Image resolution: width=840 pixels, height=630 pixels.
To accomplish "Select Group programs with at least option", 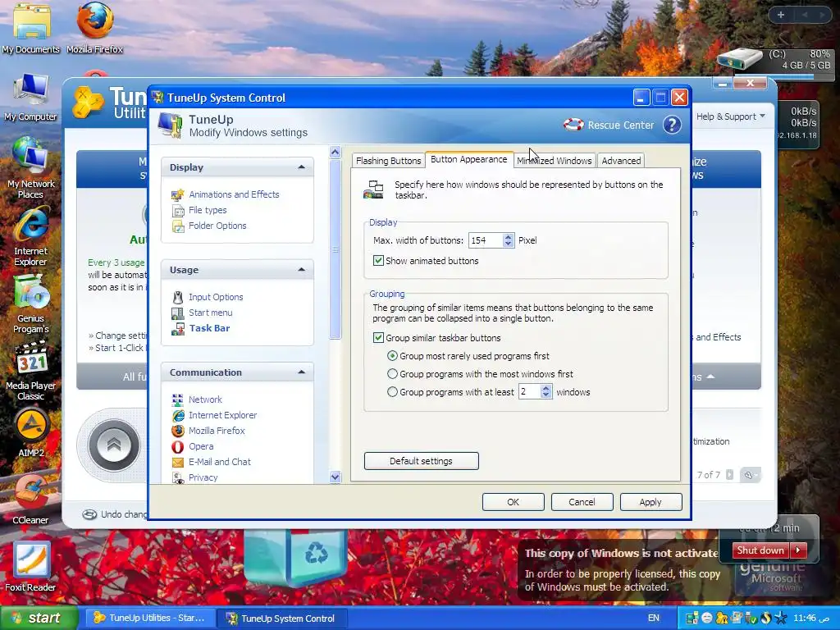I will (x=392, y=392).
